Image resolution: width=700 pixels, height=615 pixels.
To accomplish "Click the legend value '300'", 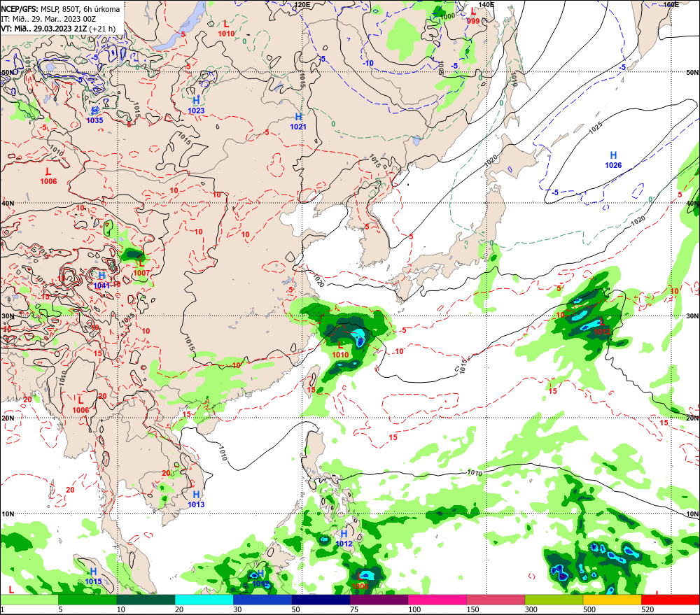I will pos(531,609).
